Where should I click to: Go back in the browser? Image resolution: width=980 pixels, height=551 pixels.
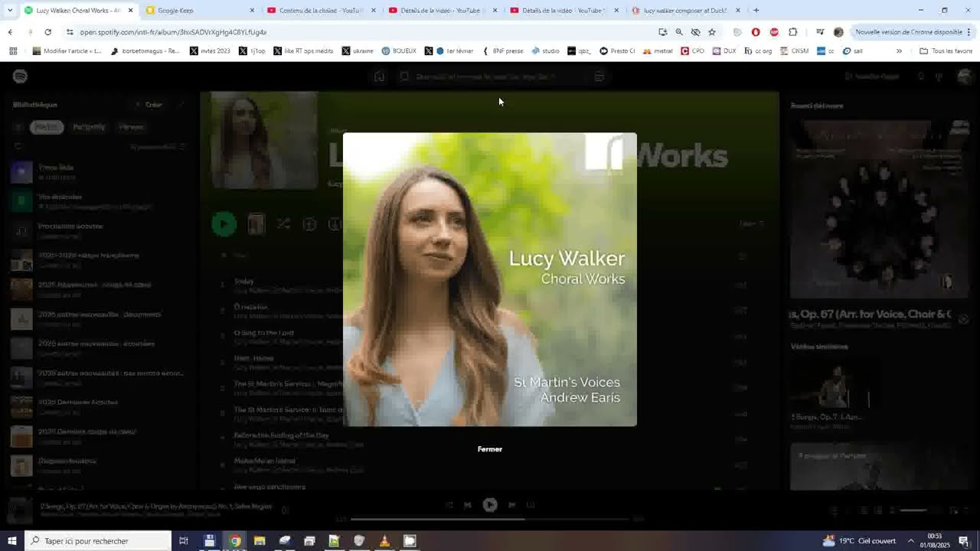10,32
